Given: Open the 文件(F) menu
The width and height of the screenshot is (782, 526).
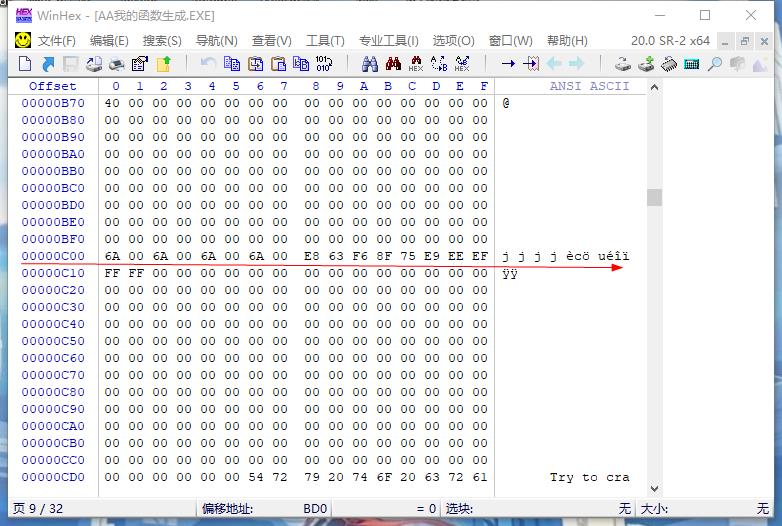Looking at the screenshot, I should coord(57,41).
